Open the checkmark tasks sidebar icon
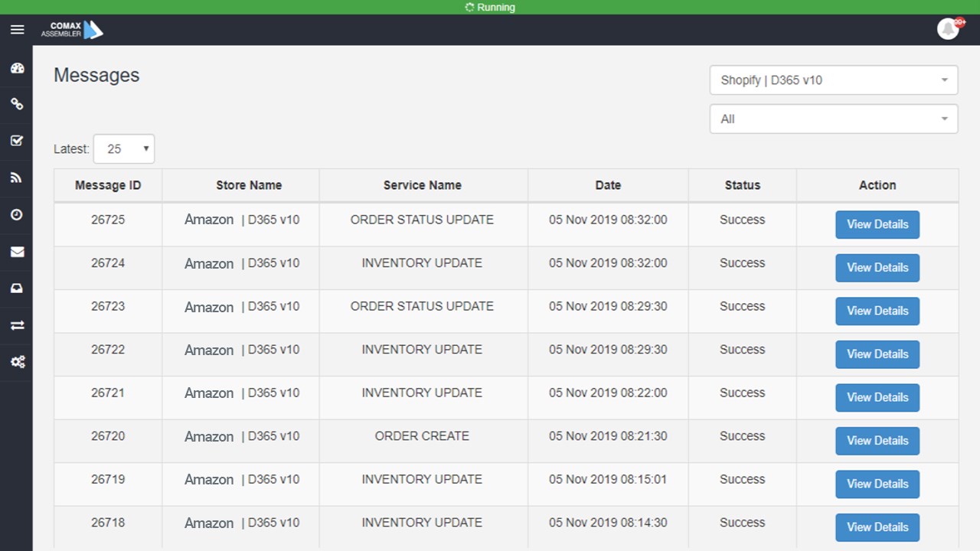This screenshot has width=980, height=551. tap(17, 141)
